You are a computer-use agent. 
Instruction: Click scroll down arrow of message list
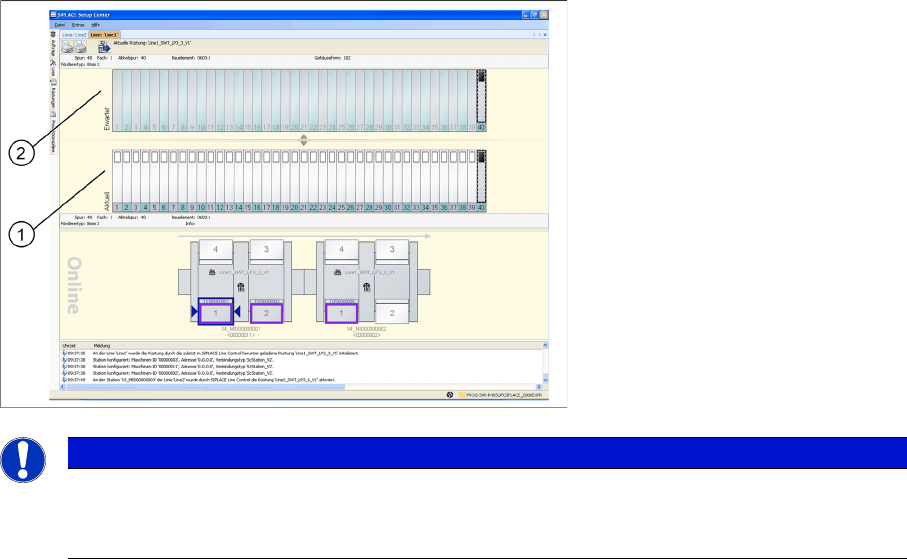tap(545, 380)
